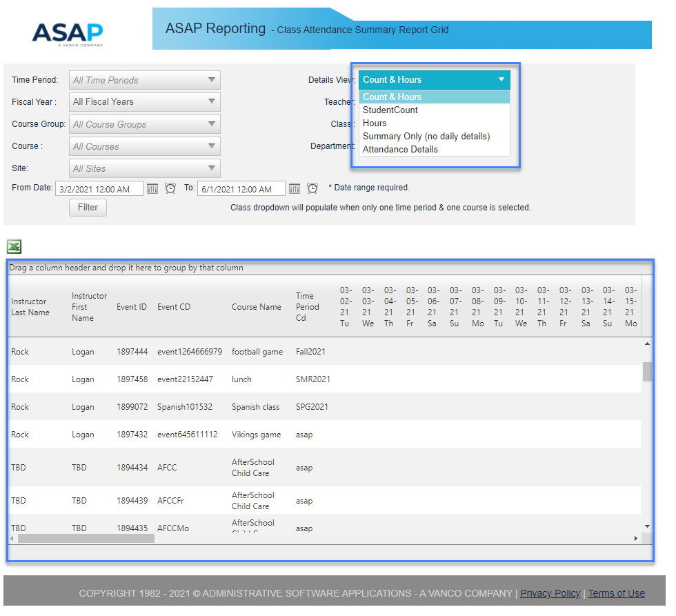Click the ASAP logo
Image resolution: width=676 pixels, height=616 pixels.
(68, 34)
